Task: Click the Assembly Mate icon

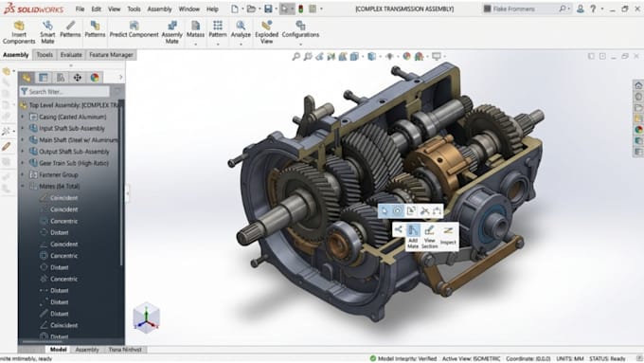Action: point(172,32)
